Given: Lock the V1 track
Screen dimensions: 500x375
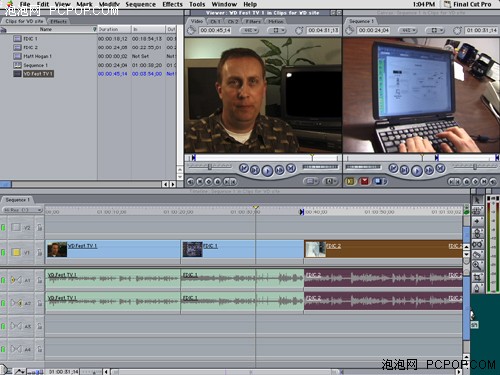Looking at the screenshot, I should point(39,252).
